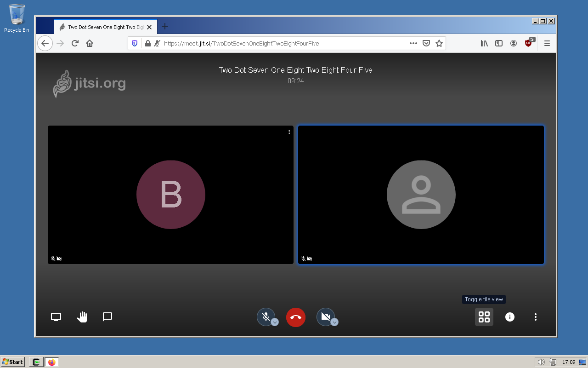Share your screen with the monitor icon
This screenshot has width=588, height=368.
pos(56,317)
